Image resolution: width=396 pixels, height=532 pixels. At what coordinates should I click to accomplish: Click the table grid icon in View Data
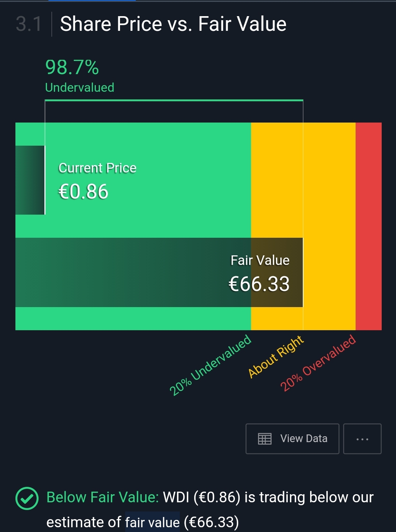pyautogui.click(x=265, y=439)
